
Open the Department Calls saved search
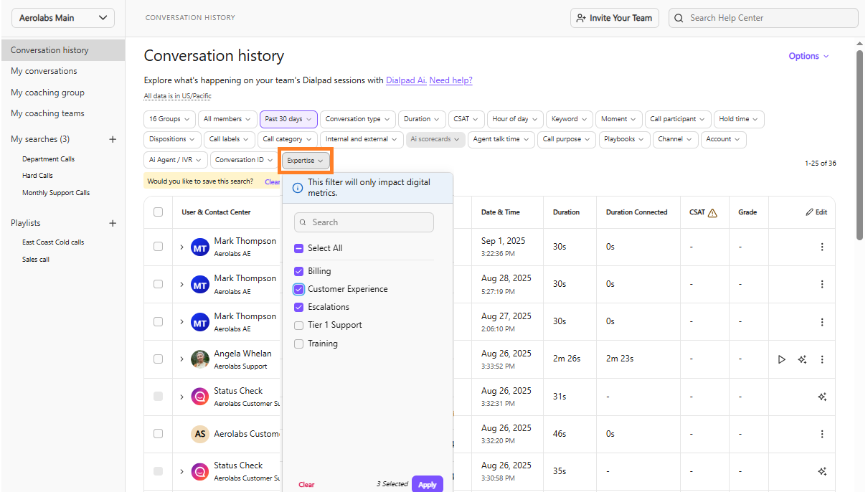[x=48, y=159]
